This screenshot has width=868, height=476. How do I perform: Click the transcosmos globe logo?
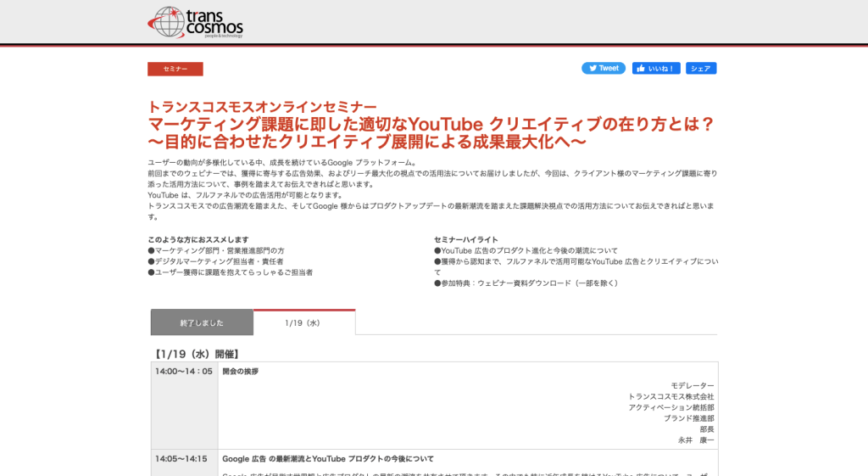[195, 22]
